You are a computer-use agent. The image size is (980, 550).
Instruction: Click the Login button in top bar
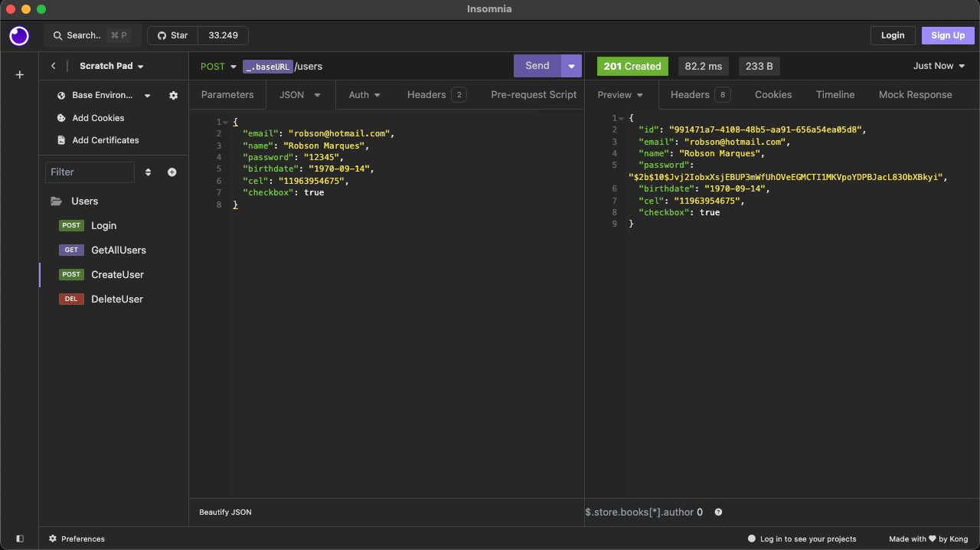[x=893, y=35]
